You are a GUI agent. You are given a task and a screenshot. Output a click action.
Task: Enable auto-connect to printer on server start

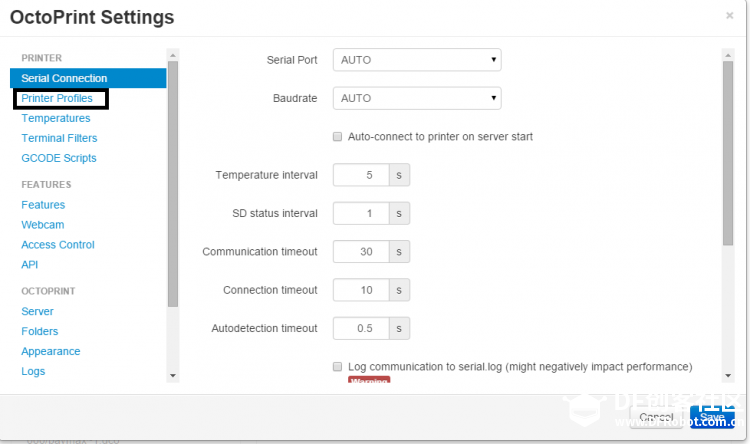[337, 137]
